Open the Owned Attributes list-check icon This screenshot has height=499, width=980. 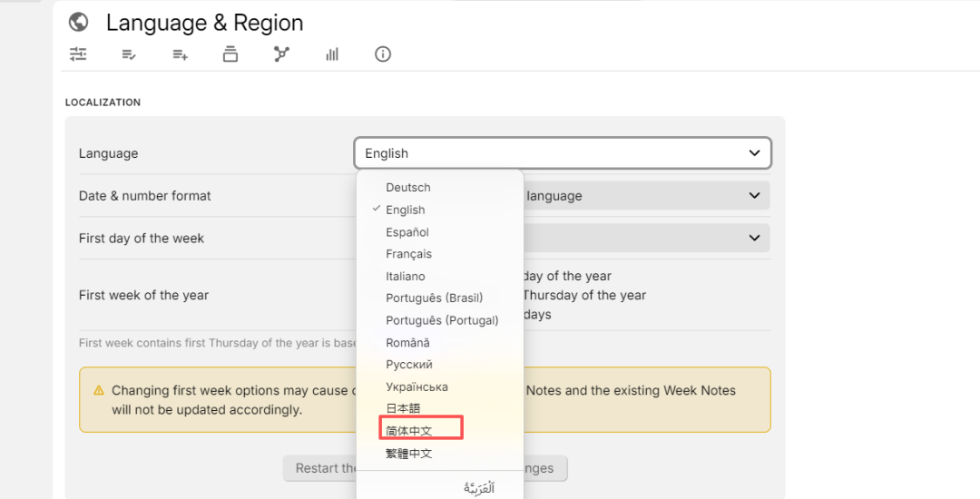click(x=129, y=54)
